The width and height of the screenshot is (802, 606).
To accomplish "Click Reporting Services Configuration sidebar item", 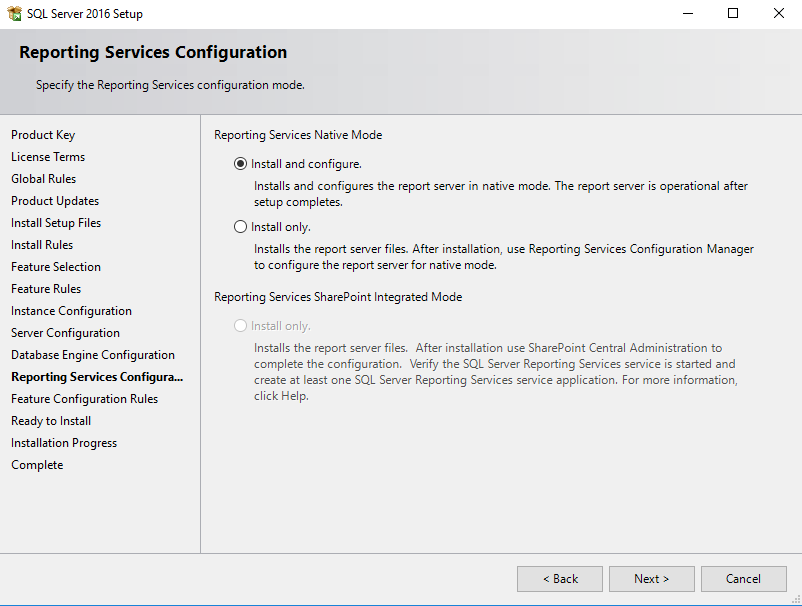I will click(x=97, y=377).
